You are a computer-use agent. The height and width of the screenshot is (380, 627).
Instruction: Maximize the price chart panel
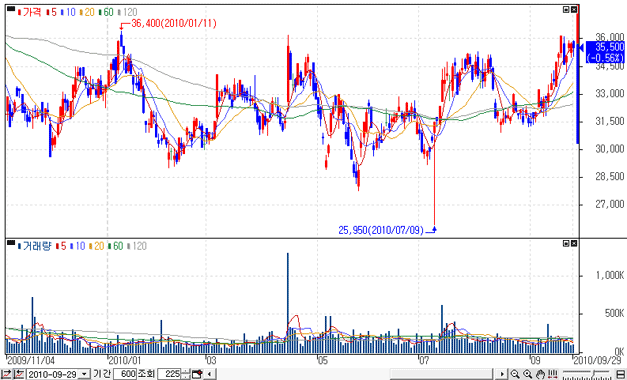point(566,9)
